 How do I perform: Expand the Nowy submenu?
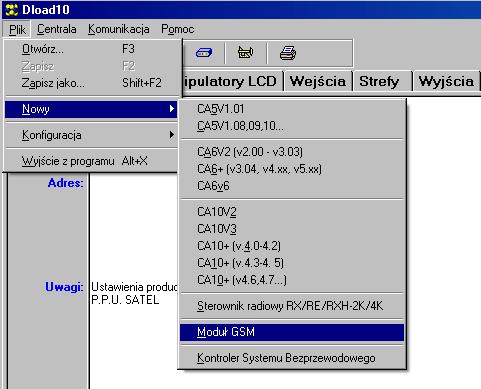coord(91,109)
